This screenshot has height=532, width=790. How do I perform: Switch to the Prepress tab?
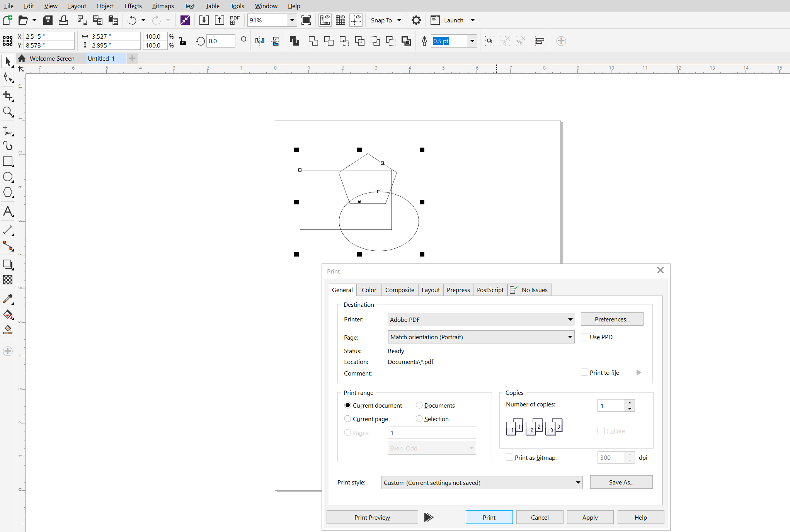click(x=458, y=290)
